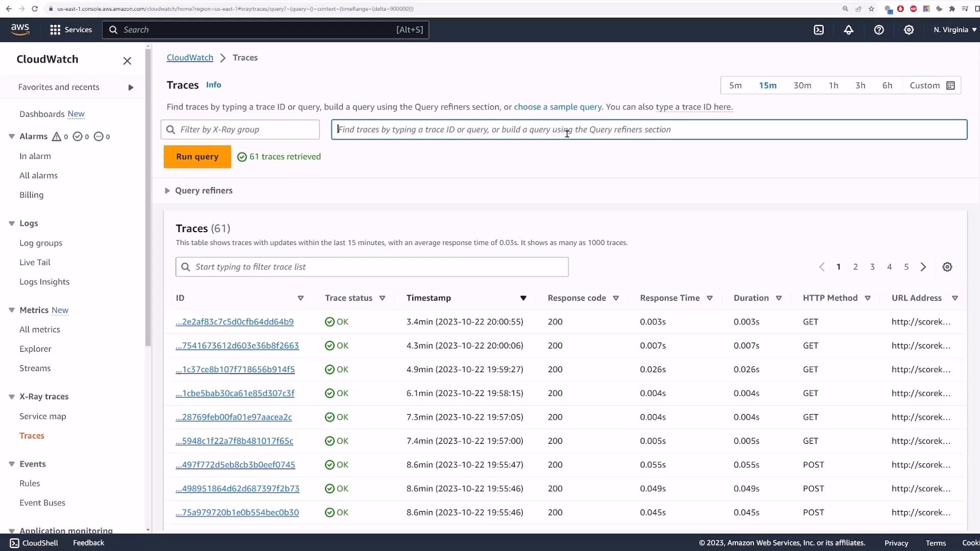Open custom time range calendar
The width and height of the screenshot is (980, 551).
[x=932, y=85]
